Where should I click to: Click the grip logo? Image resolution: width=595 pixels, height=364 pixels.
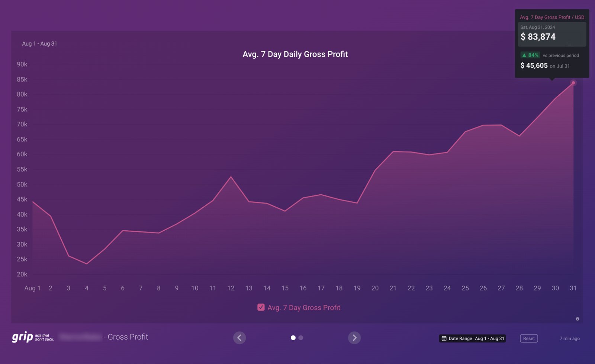33,337
